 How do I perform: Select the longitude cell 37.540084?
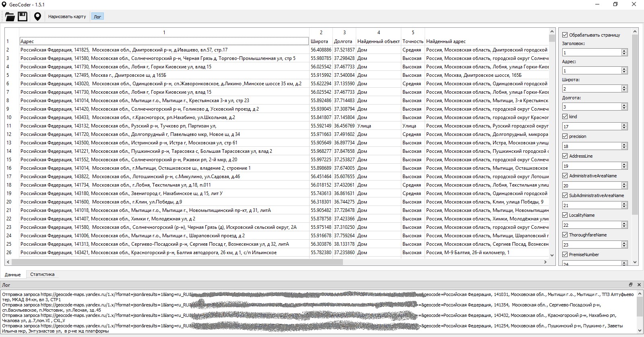pyautogui.click(x=344, y=75)
